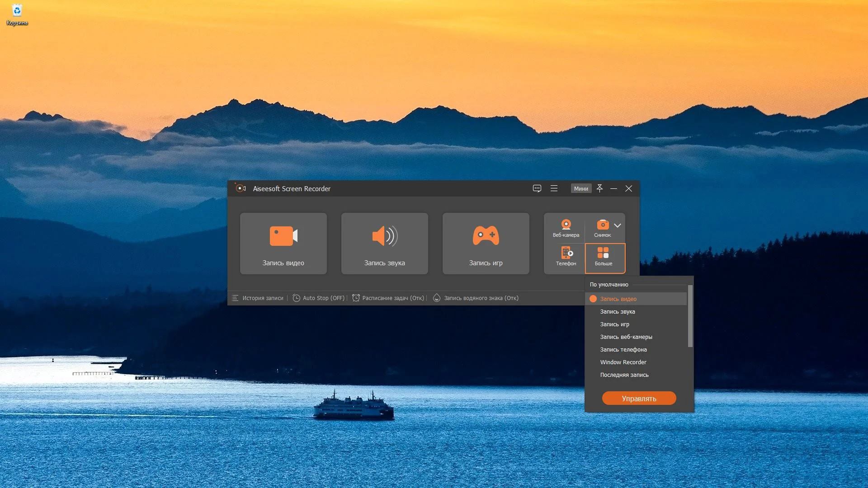Open the hamburger menu in the title bar
The width and height of the screenshot is (868, 488).
tap(554, 189)
